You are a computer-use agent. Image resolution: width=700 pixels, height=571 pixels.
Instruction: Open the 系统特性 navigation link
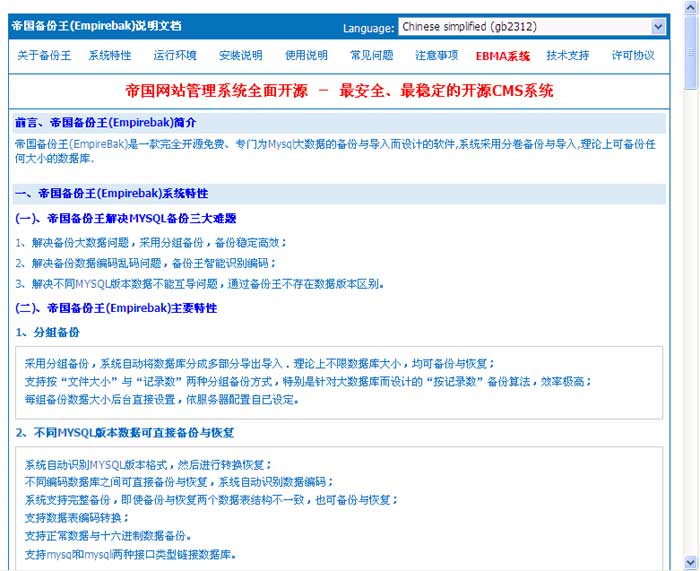click(109, 56)
